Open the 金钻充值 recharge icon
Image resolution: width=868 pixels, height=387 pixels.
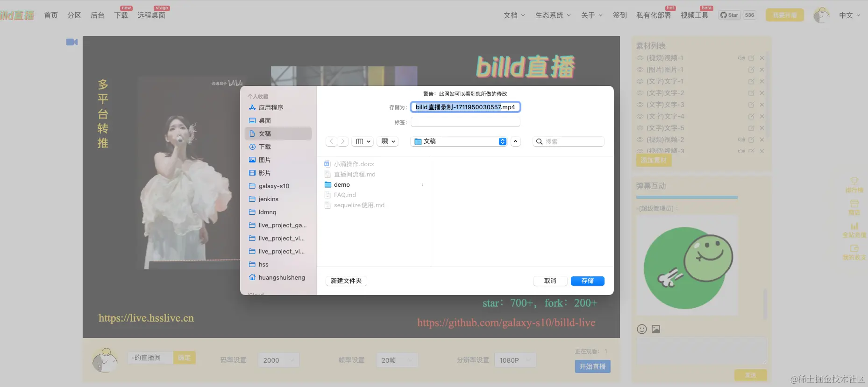854,226
